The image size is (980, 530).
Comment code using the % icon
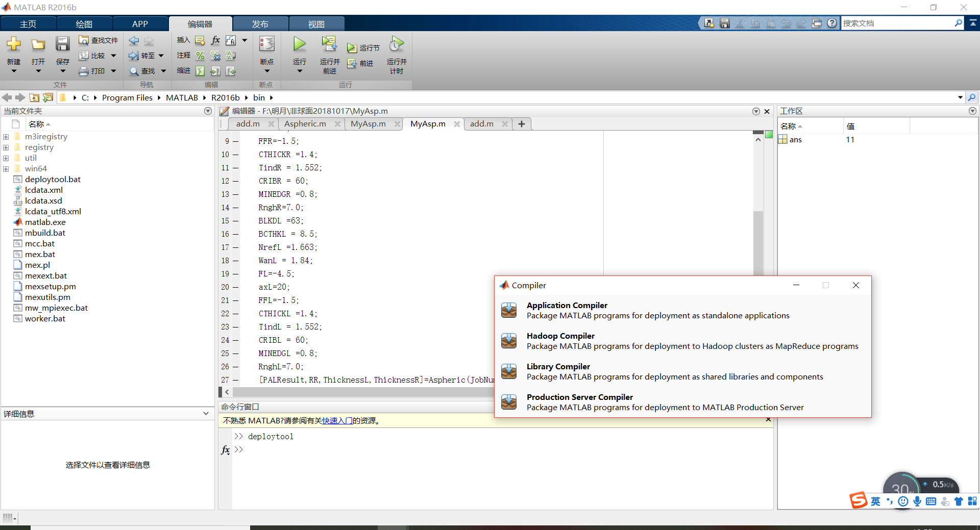point(200,56)
